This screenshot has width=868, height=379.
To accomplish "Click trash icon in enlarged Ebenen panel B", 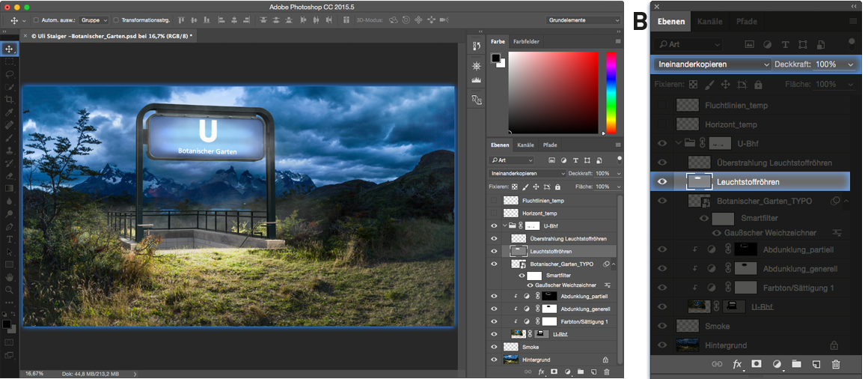I will (x=836, y=364).
